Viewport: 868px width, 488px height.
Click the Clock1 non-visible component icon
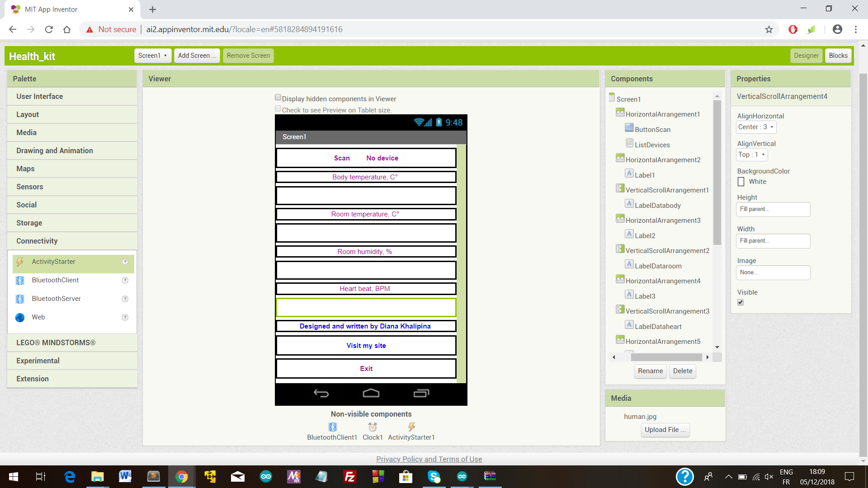click(x=373, y=427)
